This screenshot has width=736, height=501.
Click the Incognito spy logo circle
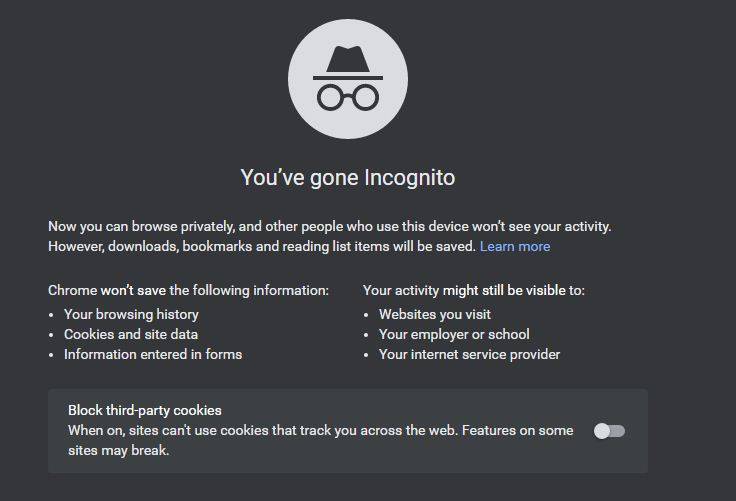(x=348, y=79)
